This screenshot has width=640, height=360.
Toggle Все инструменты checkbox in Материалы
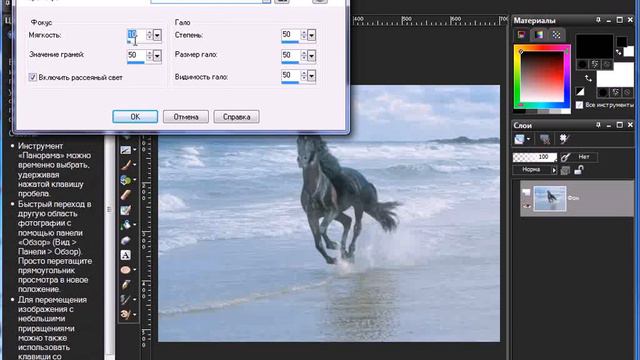click(x=579, y=105)
